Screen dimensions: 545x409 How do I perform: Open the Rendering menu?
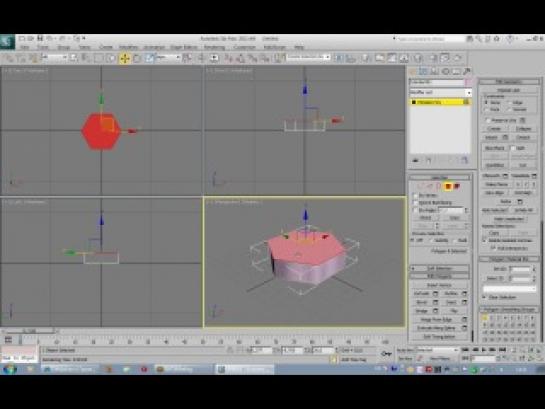pos(214,47)
